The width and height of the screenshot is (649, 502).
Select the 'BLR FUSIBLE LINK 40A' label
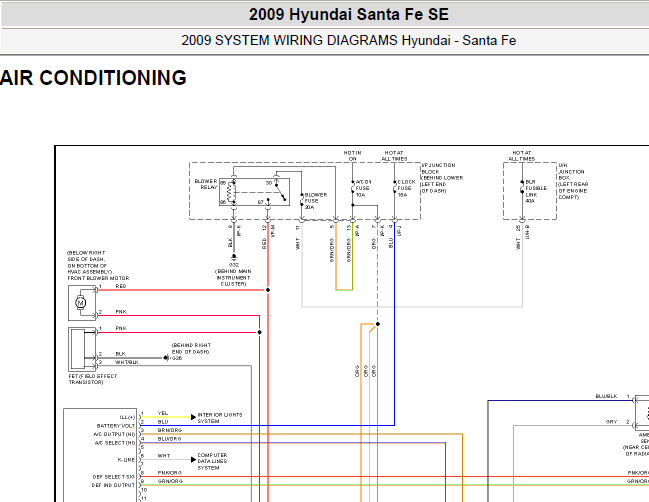click(536, 191)
